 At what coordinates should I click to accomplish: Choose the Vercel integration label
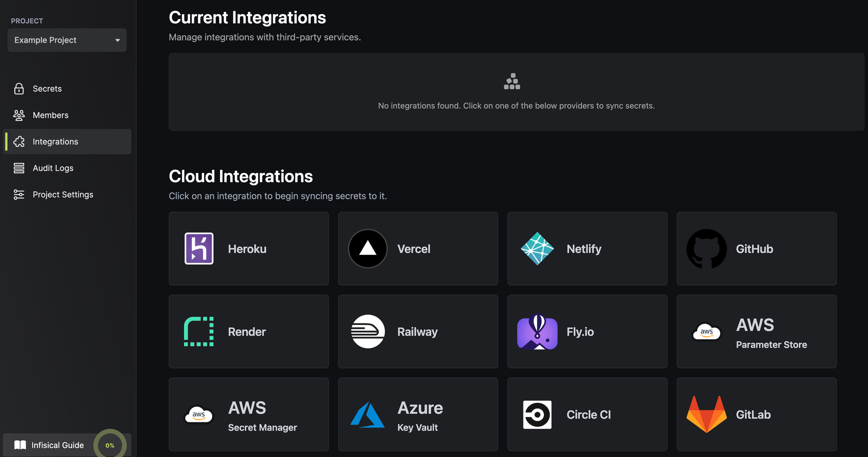(414, 249)
